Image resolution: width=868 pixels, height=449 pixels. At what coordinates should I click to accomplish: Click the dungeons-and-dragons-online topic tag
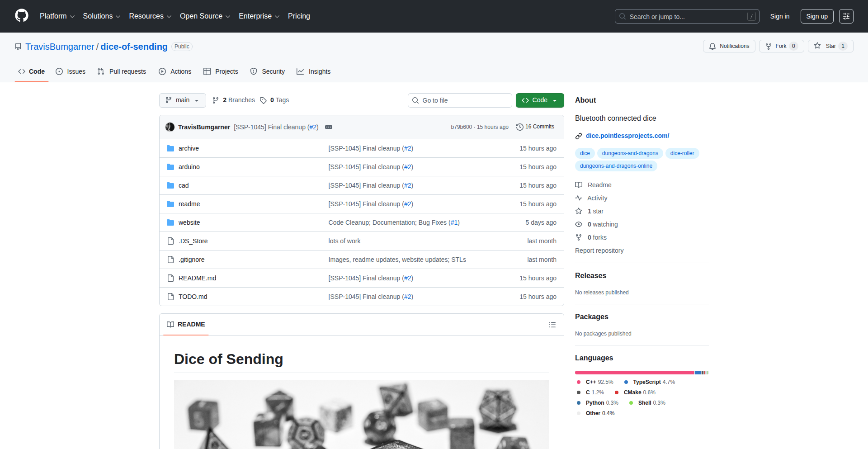point(616,166)
